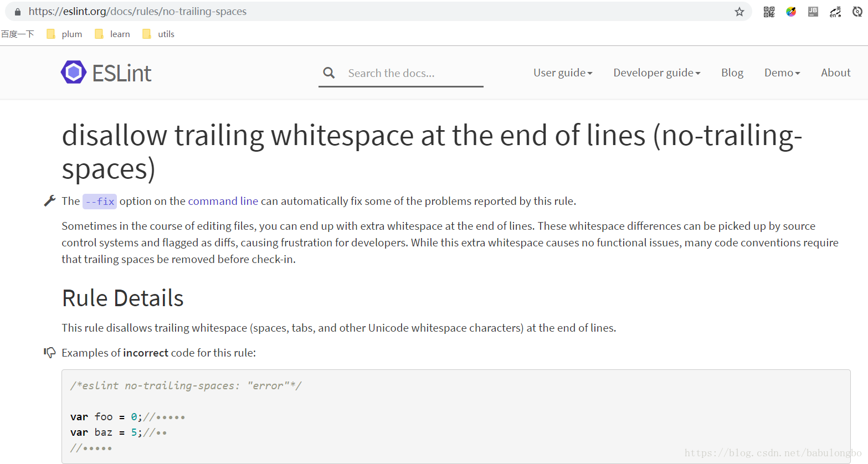Expand the User guide dropdown

[x=563, y=73]
